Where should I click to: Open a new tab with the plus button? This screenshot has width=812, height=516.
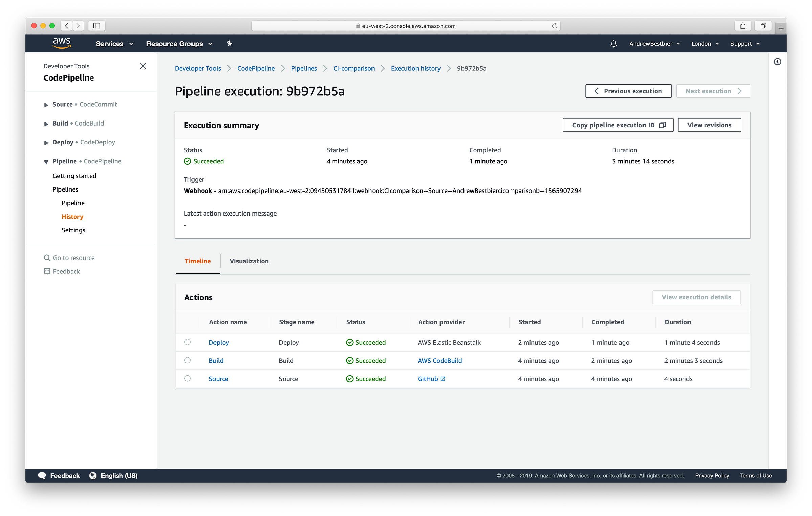click(781, 29)
